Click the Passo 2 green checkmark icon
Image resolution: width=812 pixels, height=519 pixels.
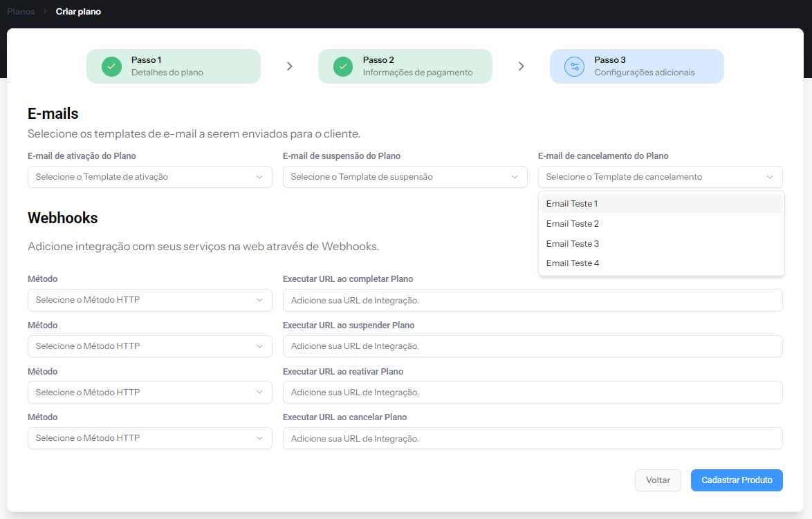tap(343, 66)
